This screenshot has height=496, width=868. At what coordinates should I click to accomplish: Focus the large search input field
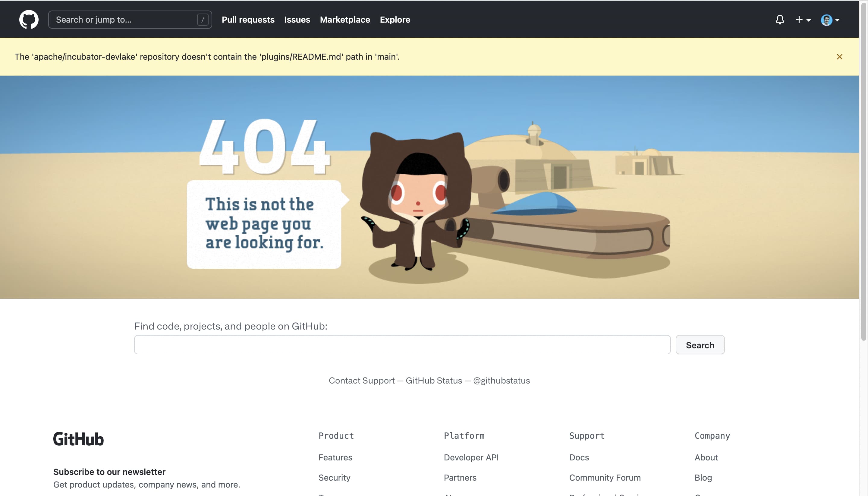tap(402, 344)
